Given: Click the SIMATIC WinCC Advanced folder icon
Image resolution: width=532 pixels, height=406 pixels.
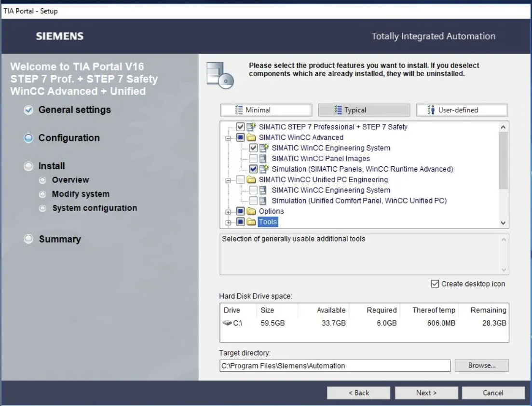Looking at the screenshot, I should [251, 138].
